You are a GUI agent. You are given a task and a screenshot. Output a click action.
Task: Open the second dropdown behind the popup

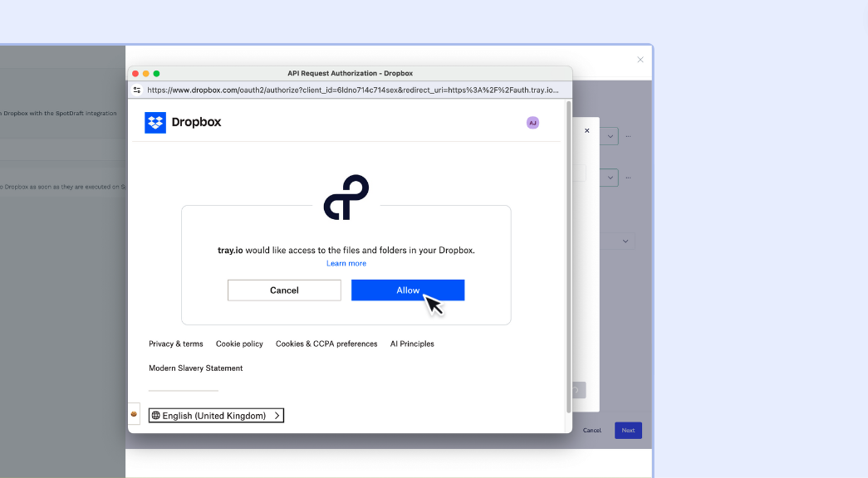point(610,177)
